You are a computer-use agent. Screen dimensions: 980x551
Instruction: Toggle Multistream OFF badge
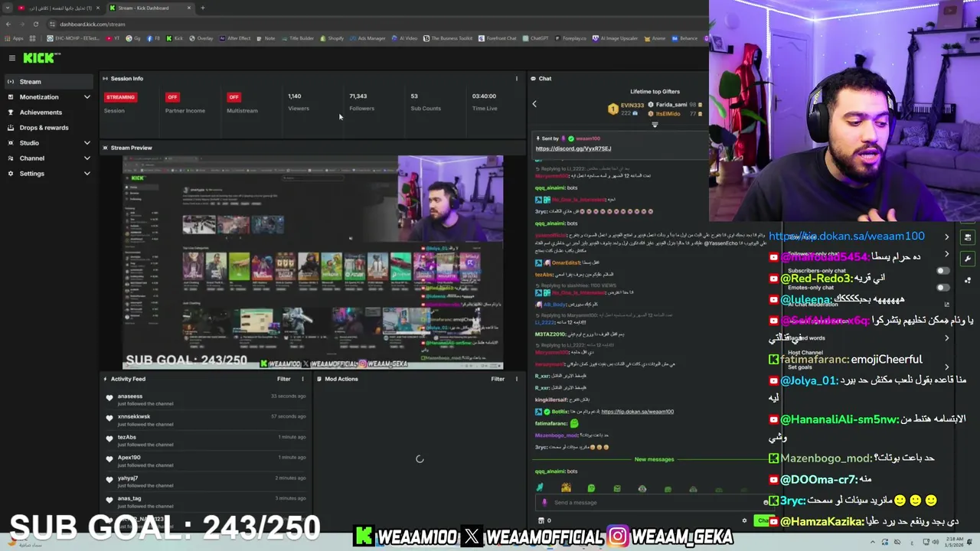tap(234, 97)
